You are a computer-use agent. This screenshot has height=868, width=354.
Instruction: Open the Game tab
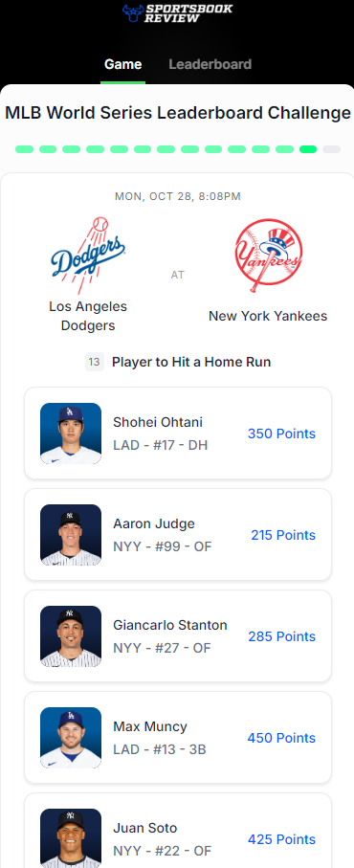coord(122,64)
